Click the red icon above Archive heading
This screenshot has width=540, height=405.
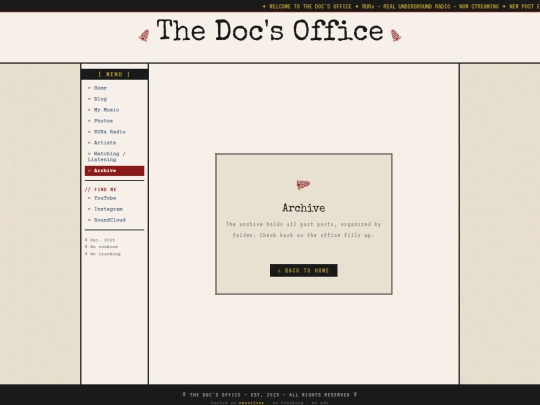(303, 185)
